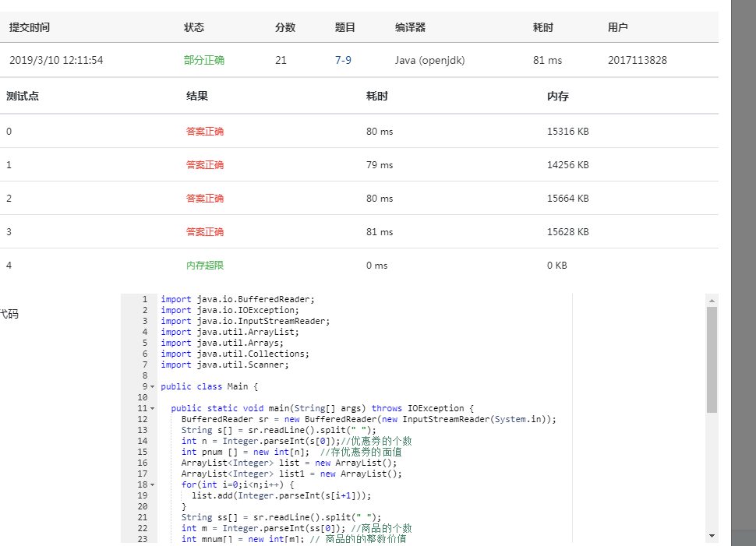
Task: Click the 用户 column header
Action: pos(617,27)
